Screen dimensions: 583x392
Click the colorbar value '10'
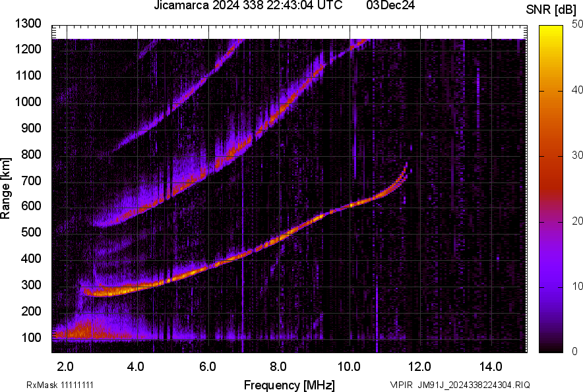point(578,286)
